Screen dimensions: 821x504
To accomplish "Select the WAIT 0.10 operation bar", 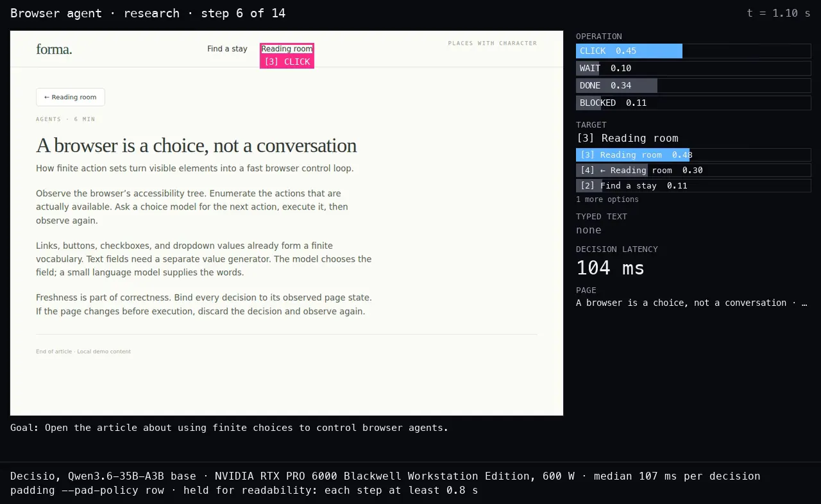I will click(693, 68).
